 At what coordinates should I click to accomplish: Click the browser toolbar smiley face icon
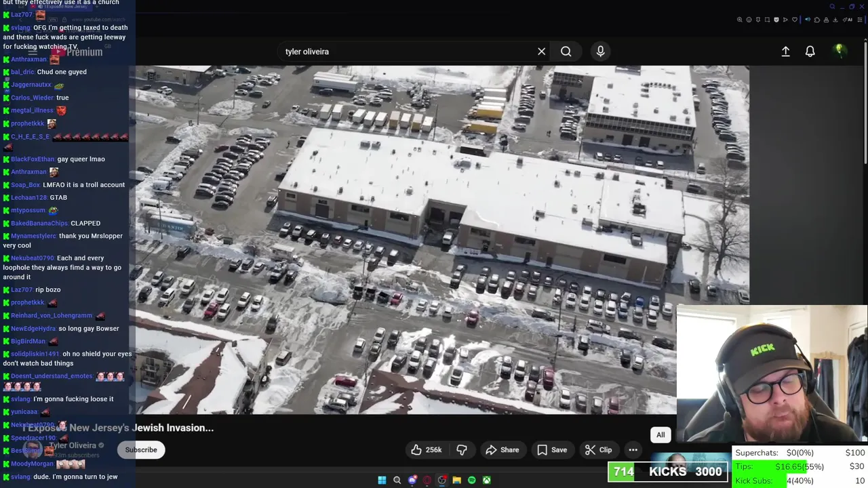[x=749, y=20]
